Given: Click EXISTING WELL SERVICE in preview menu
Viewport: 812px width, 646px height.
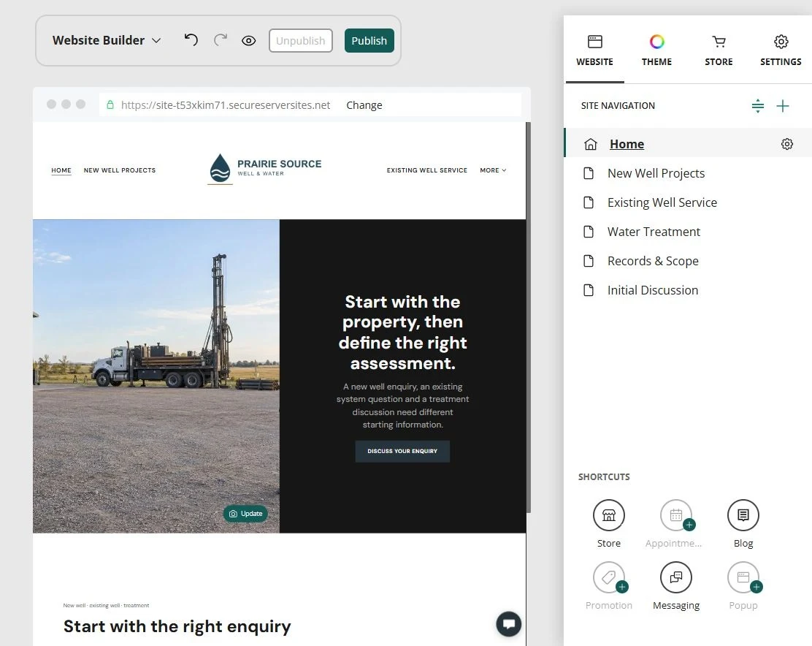Looking at the screenshot, I should tap(426, 170).
